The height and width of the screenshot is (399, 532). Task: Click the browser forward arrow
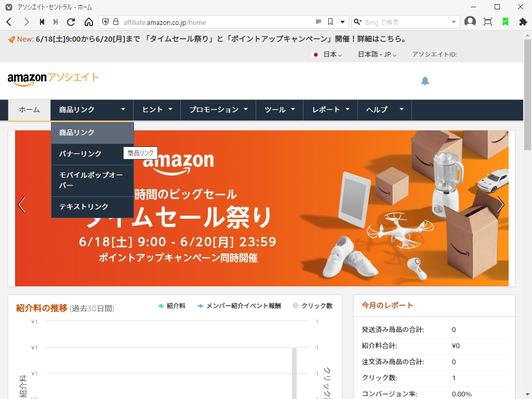click(26, 22)
